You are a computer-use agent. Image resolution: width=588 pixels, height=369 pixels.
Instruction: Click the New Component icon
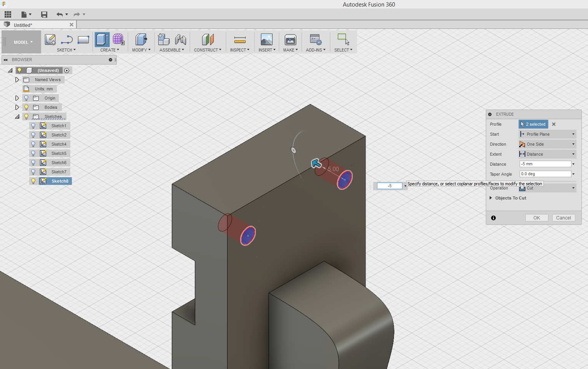[x=164, y=40]
